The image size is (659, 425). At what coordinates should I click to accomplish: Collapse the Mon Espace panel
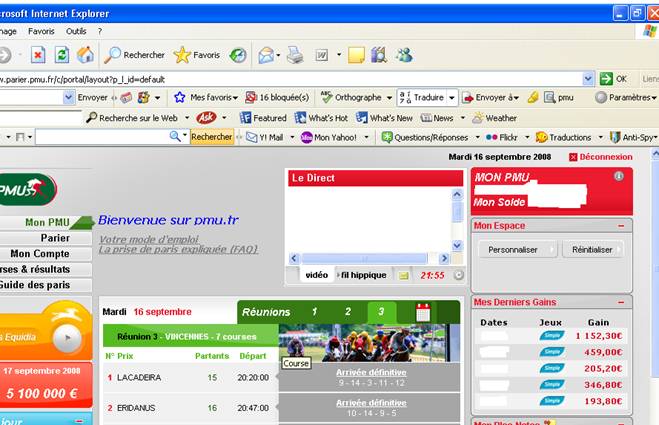(x=621, y=226)
